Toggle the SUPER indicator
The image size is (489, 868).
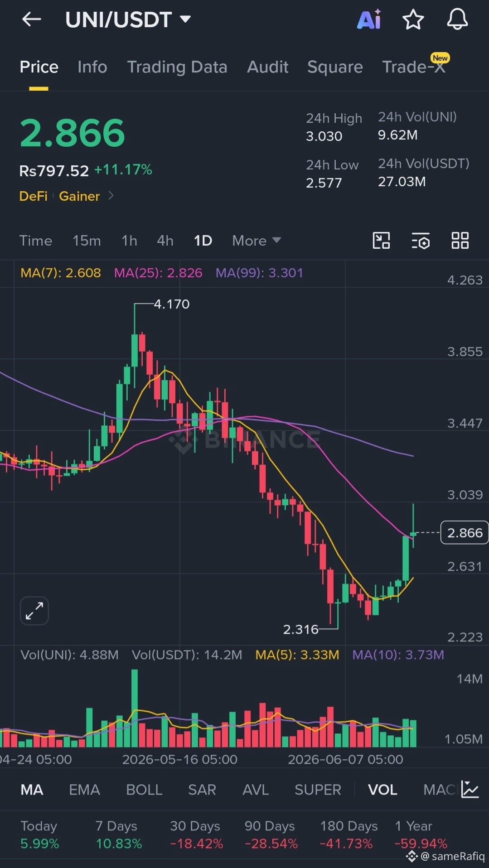point(318,790)
